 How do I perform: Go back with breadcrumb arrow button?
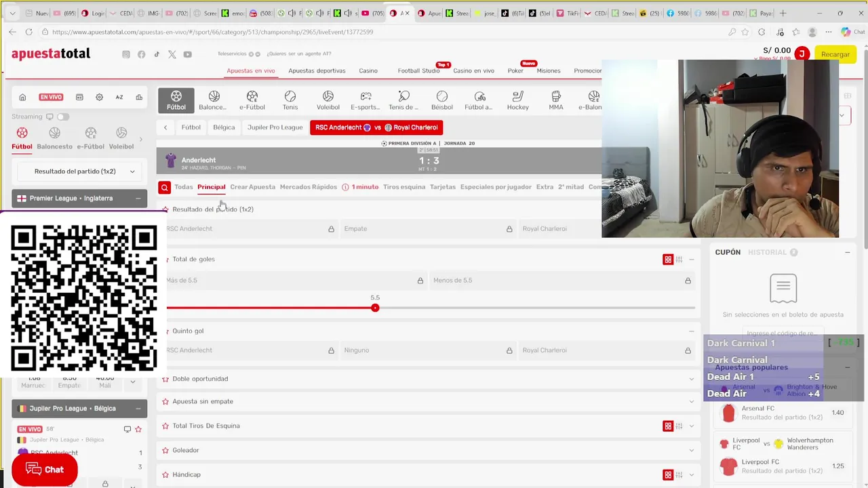pyautogui.click(x=165, y=127)
